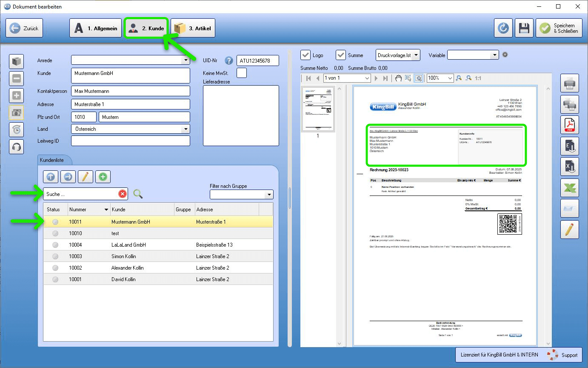Viewport: 588px width, 368px height.
Task: Go to first page in preview toolbar
Action: (x=308, y=78)
